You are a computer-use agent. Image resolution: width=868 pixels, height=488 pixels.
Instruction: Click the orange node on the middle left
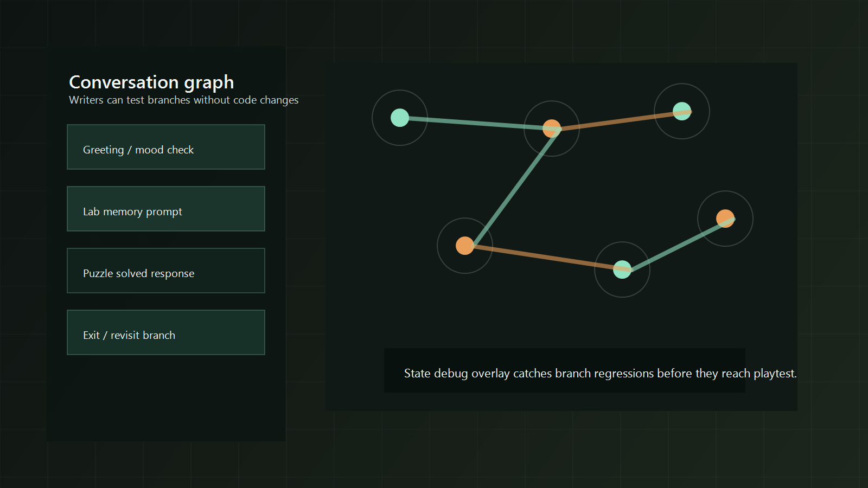click(x=465, y=246)
